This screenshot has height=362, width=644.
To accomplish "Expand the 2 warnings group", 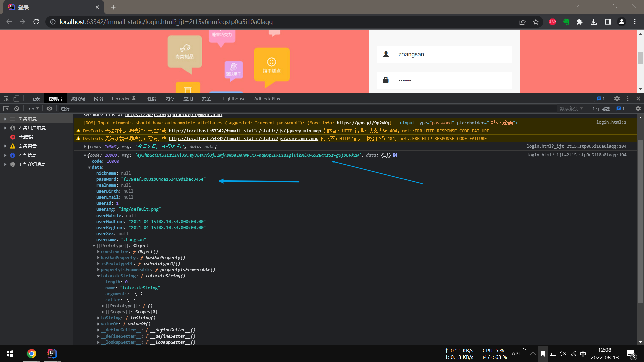I will (x=5, y=146).
